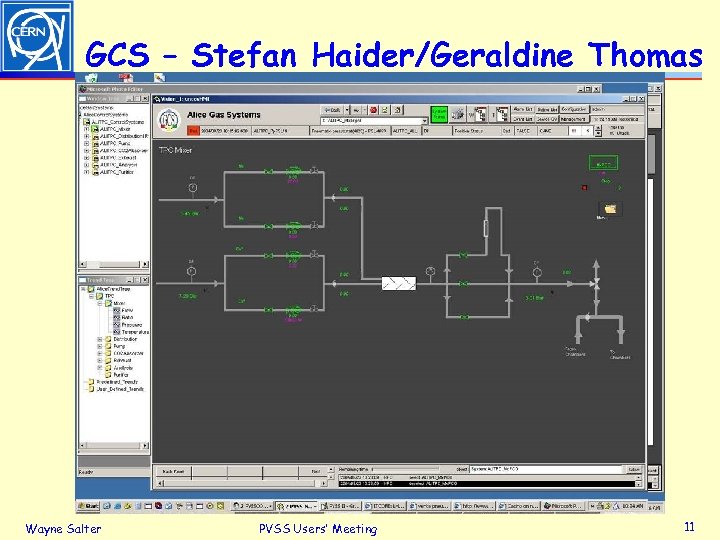Screen dimensions: 720x540
Task: Click the Windows Start button
Action: [88, 506]
